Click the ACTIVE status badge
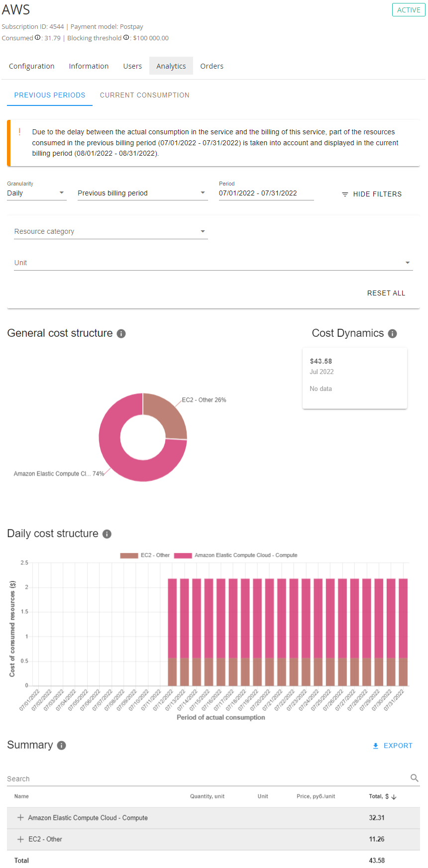The image size is (428, 868). pos(409,10)
